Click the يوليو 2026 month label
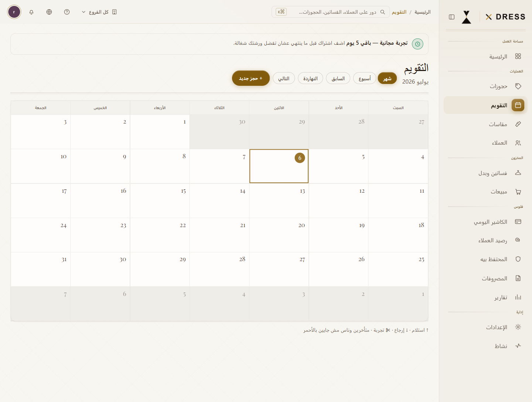The width and height of the screenshot is (532, 402). click(x=415, y=82)
